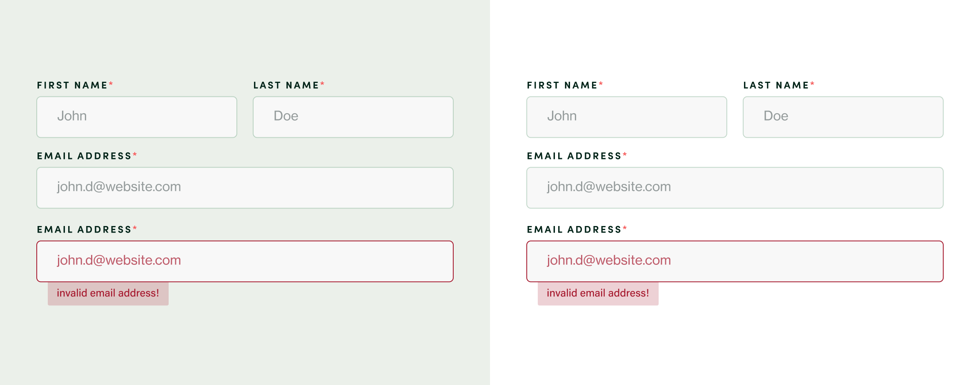Viewport: 980px width, 385px height.
Task: Focus the First Name input on white panel
Action: click(627, 117)
